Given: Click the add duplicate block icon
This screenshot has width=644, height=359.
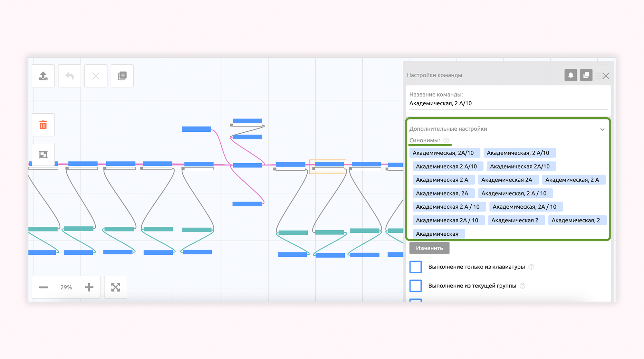Looking at the screenshot, I should coord(122,76).
